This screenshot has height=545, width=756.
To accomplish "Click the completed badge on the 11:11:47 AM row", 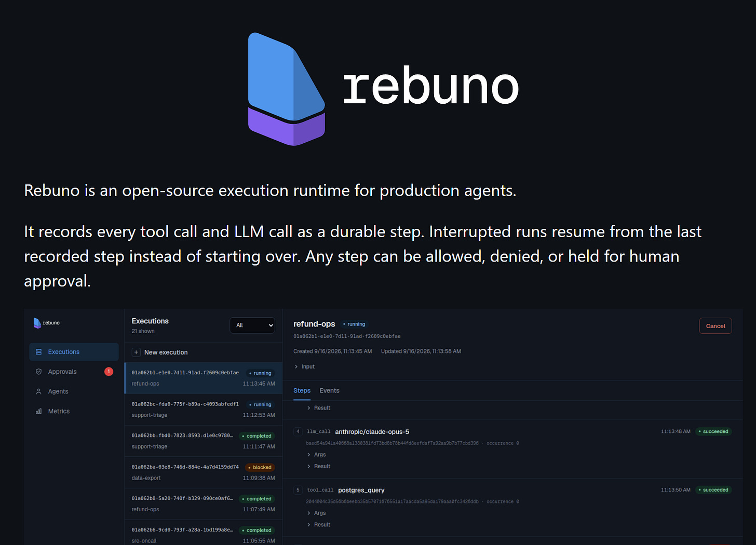I will pos(256,436).
